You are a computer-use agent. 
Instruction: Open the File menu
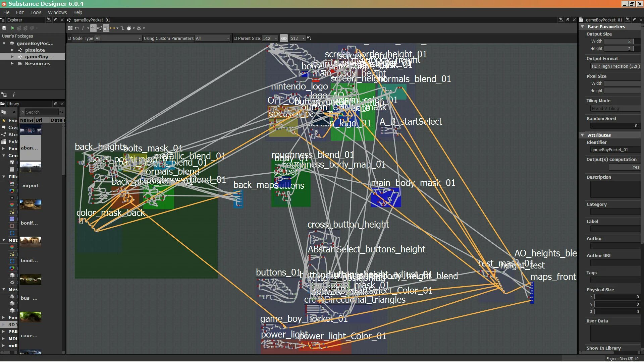pos(6,12)
